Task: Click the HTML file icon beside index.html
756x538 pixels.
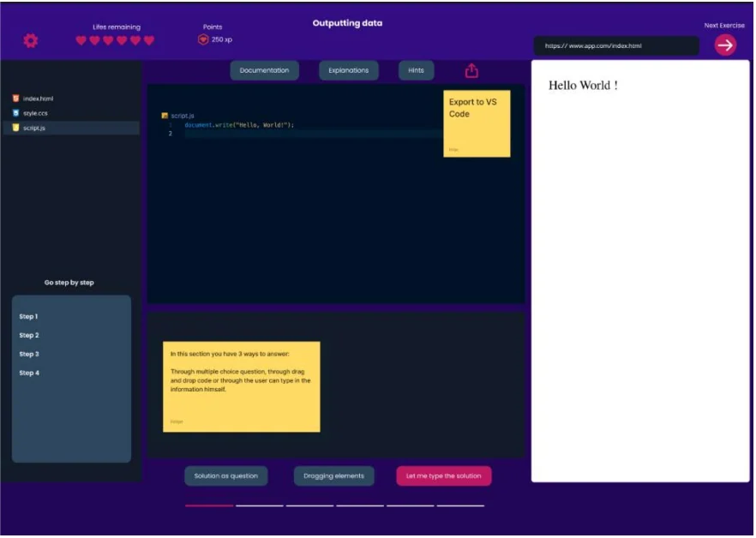Action: [x=16, y=99]
